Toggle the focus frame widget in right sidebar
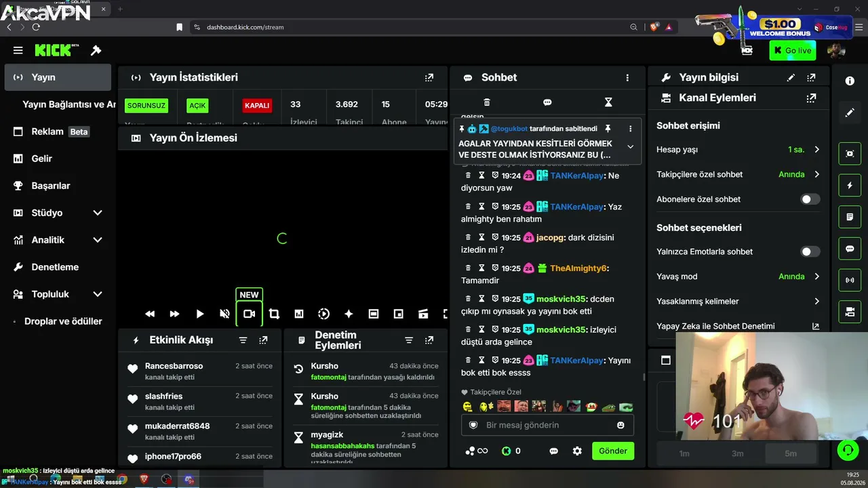 pos(850,153)
